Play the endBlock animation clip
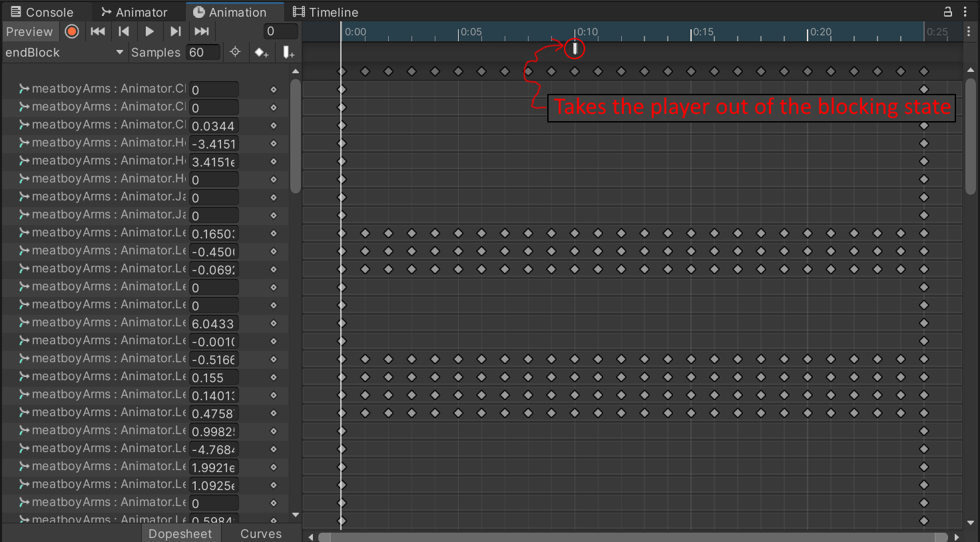Screen dimensions: 980x542 pyautogui.click(x=149, y=31)
